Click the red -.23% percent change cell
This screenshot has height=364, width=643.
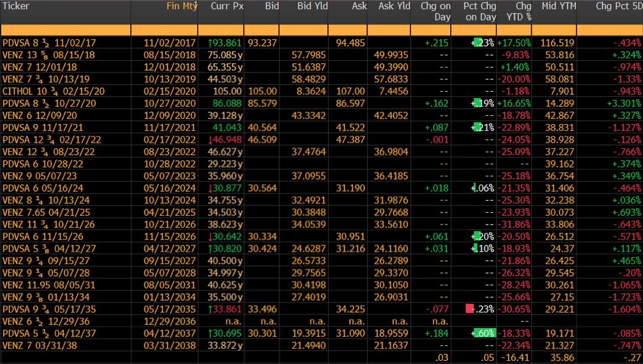click(480, 309)
